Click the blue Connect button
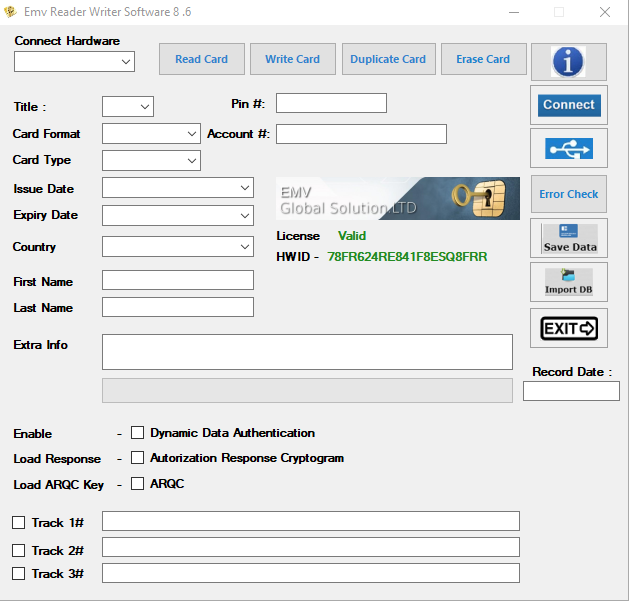Viewport: 630px width, 603px height. tap(569, 105)
